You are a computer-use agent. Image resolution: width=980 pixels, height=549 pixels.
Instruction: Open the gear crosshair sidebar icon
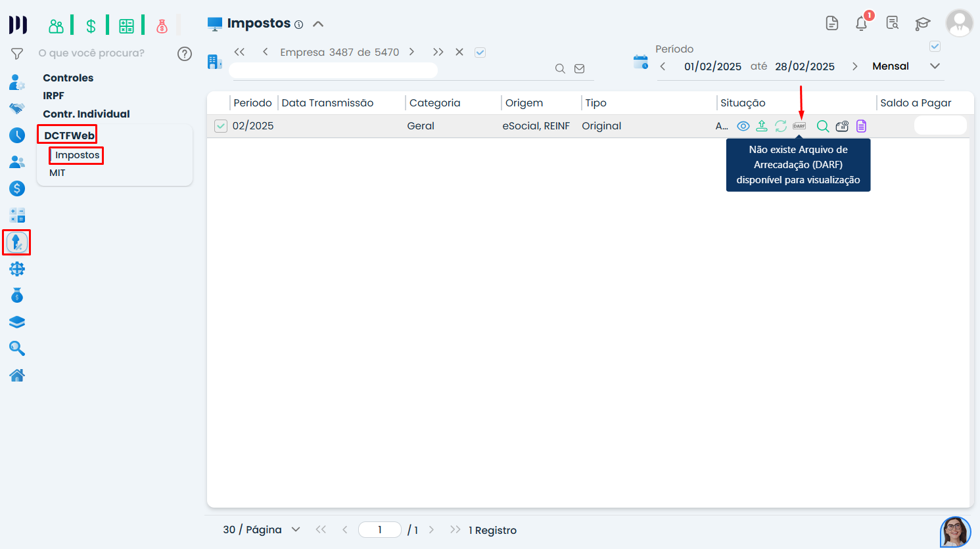click(x=17, y=269)
